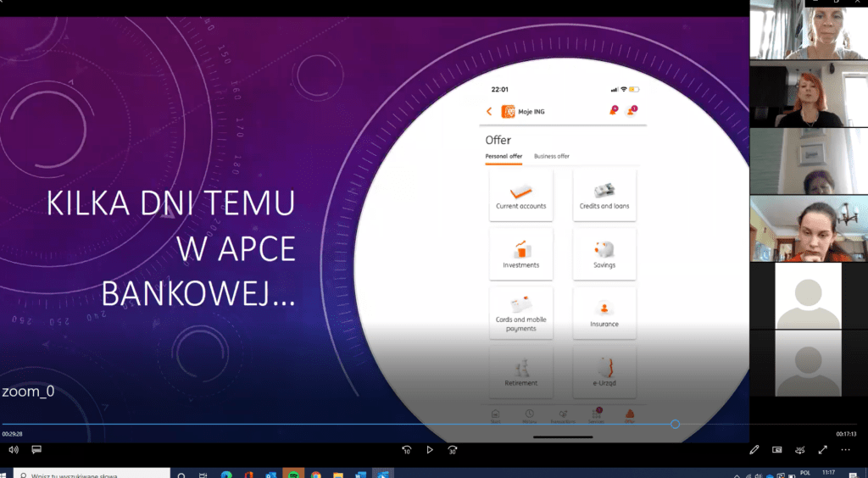Open the bell notifications icon in the ING app
The height and width of the screenshot is (478, 868).
click(x=614, y=110)
